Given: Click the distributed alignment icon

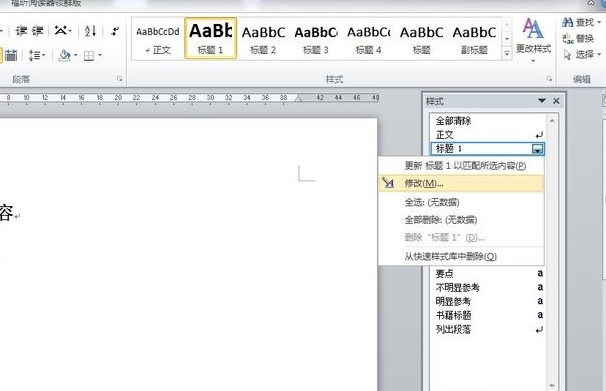Looking at the screenshot, I should [x=11, y=56].
